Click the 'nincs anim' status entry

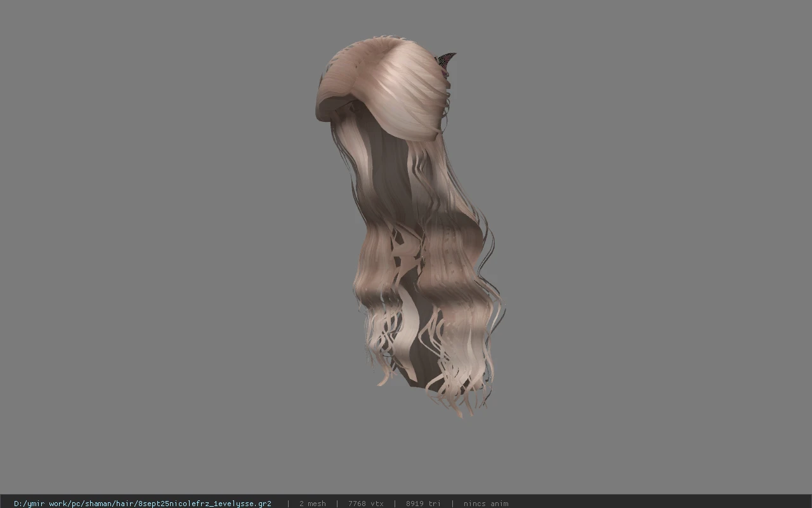pos(486,504)
